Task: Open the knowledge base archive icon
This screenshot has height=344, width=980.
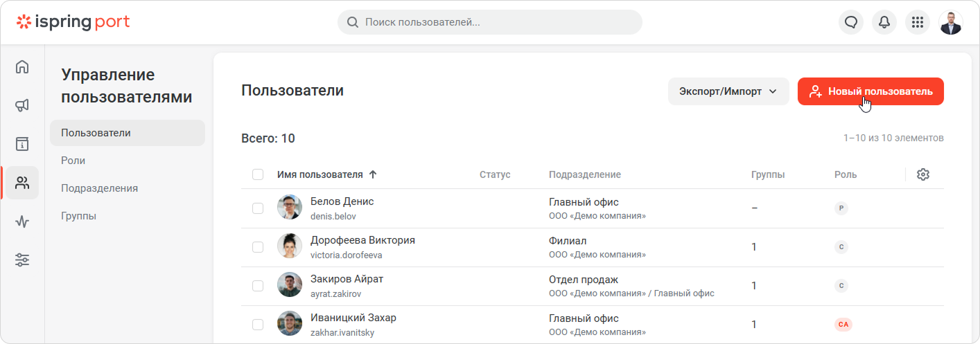Action: coord(22,144)
